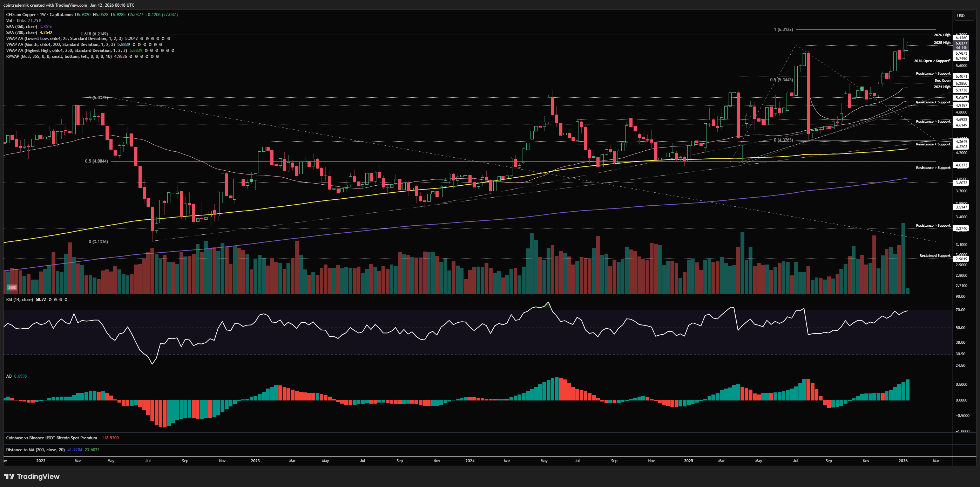Expand the Coinbase vs Binance Premium pane
Image resolution: width=980 pixels, height=487 pixels.
[51, 438]
